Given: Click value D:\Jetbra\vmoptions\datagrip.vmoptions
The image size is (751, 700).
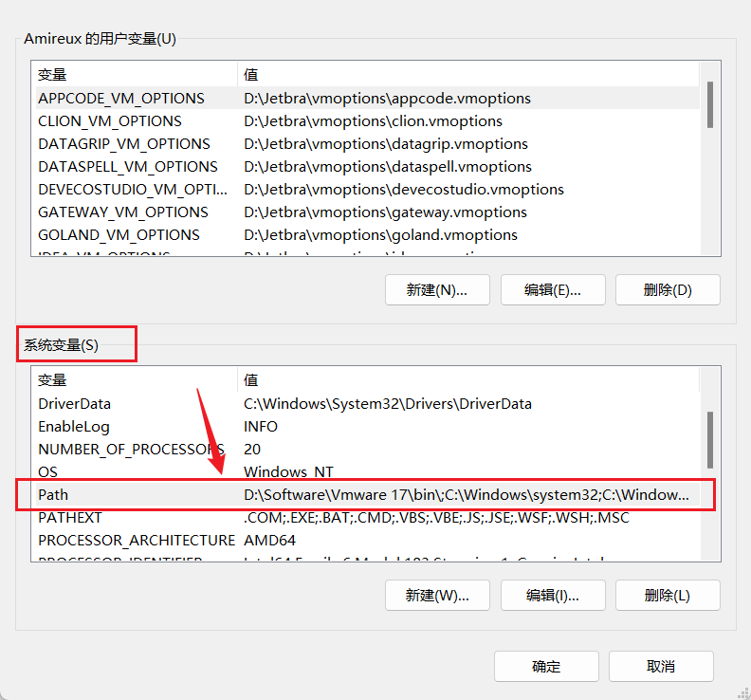Looking at the screenshot, I should click(x=386, y=144).
